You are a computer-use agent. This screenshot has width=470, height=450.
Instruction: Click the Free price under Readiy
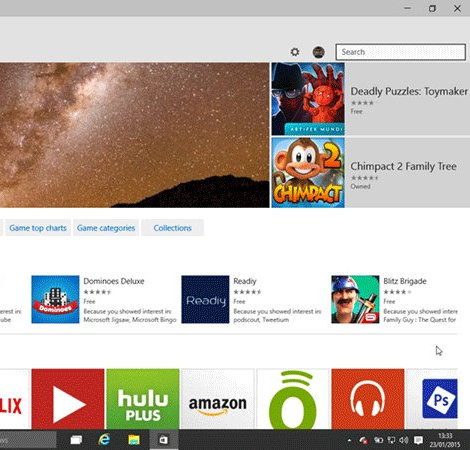click(239, 301)
